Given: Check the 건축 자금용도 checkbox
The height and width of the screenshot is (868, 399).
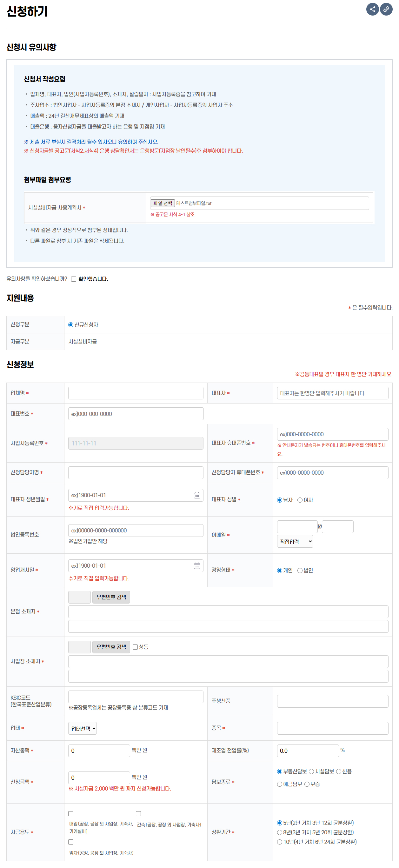Looking at the screenshot, I should pyautogui.click(x=138, y=814).
